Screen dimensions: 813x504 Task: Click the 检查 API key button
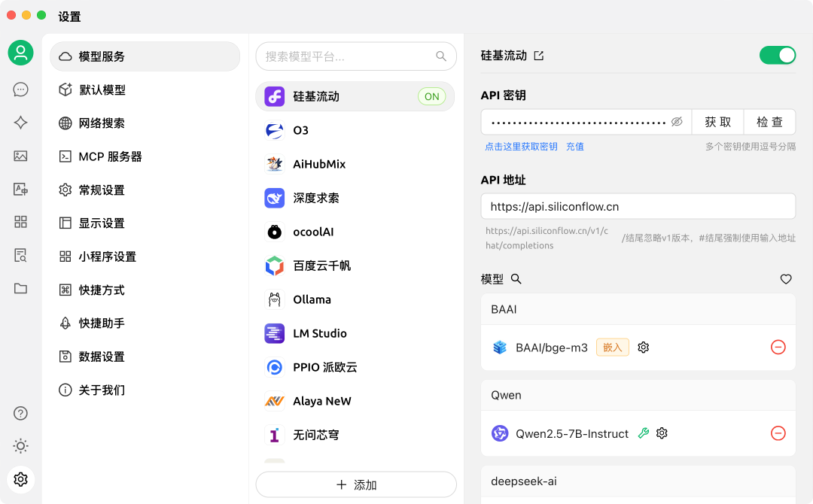click(769, 122)
